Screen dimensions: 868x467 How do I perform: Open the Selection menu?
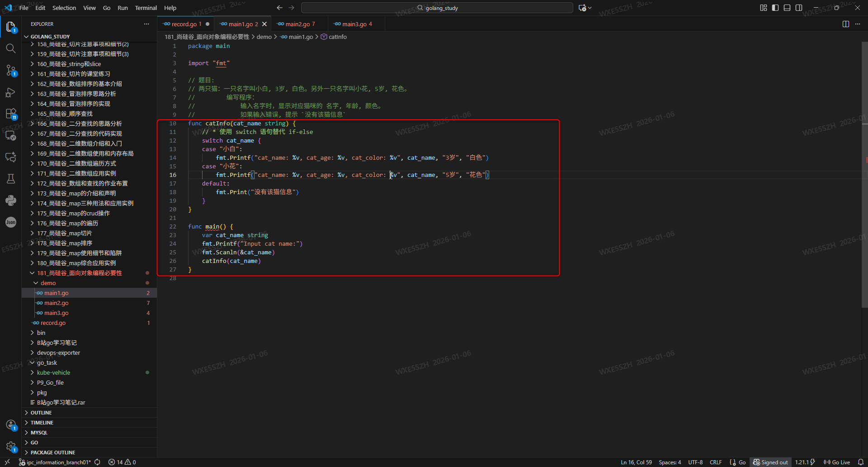pyautogui.click(x=64, y=8)
